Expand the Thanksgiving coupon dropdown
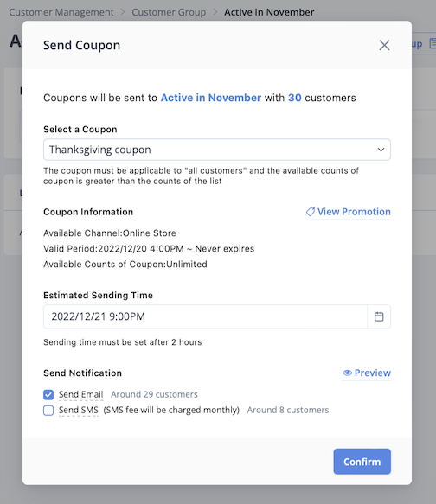The image size is (436, 504). pos(217,150)
